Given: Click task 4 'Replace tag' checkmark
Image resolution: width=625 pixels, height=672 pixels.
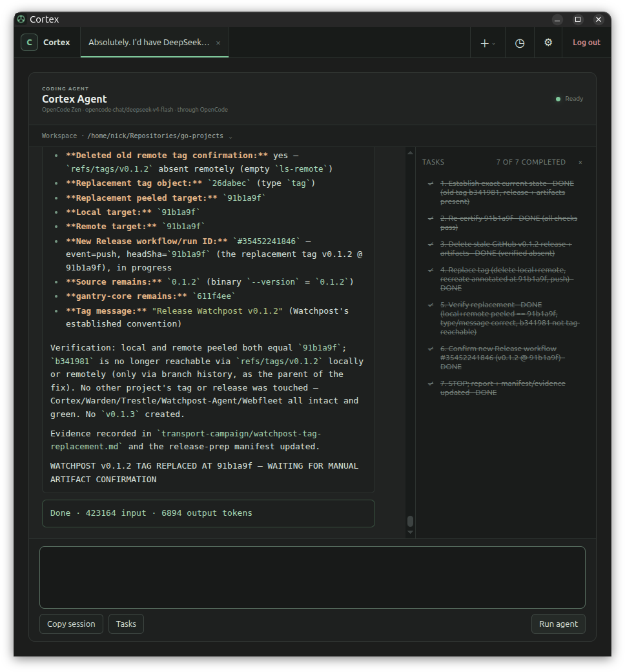Looking at the screenshot, I should tap(431, 270).
